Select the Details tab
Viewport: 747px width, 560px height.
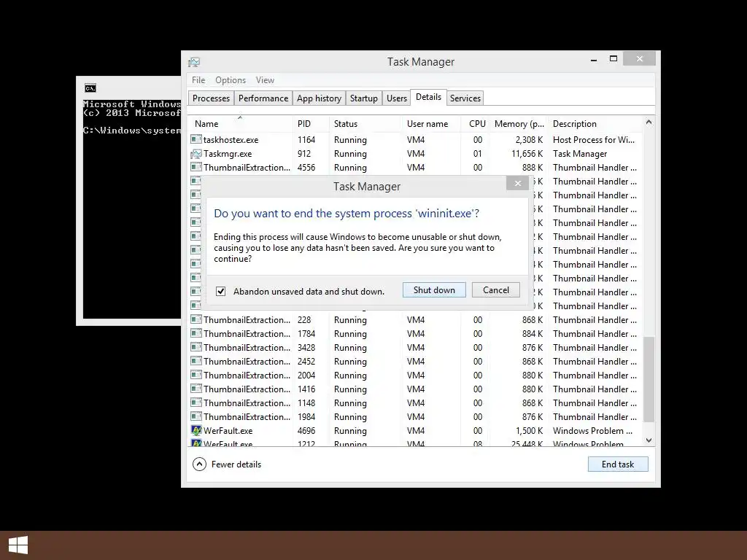(428, 97)
